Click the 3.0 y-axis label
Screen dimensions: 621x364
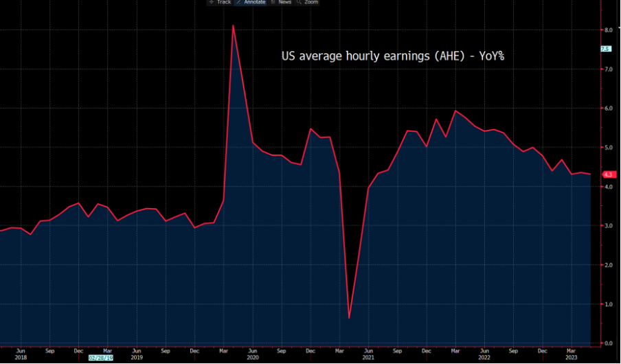coord(609,226)
